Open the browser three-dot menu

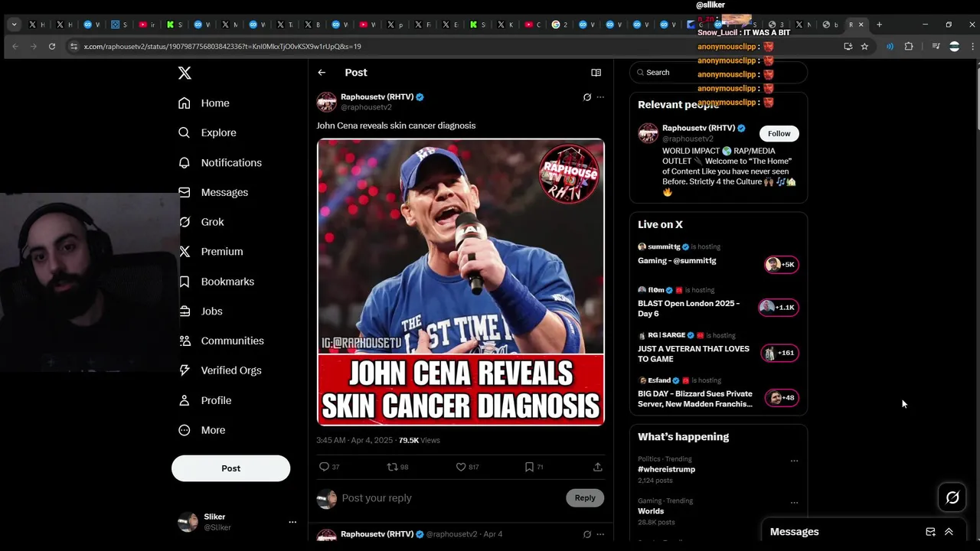(972, 47)
